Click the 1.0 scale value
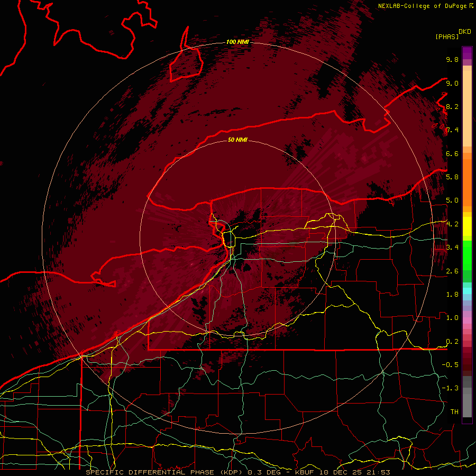The height and width of the screenshot is (476, 476). (x=452, y=318)
